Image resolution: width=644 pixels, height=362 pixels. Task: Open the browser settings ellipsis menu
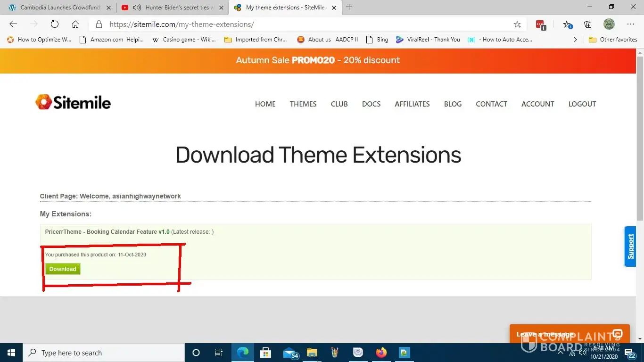pos(631,25)
